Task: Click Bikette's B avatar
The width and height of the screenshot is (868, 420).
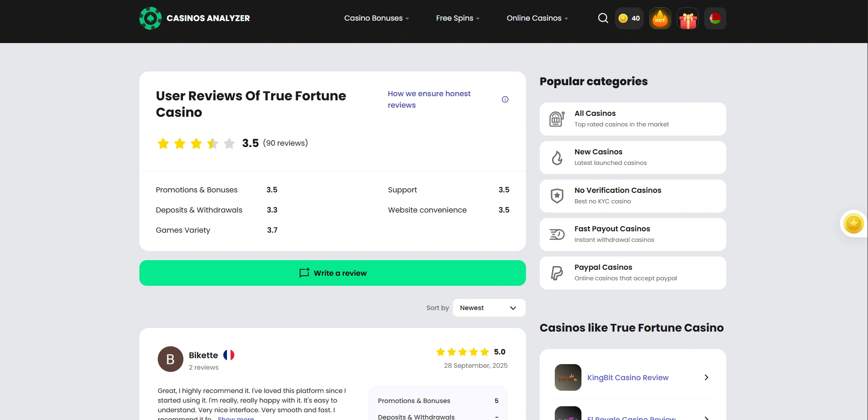Action: [x=171, y=359]
